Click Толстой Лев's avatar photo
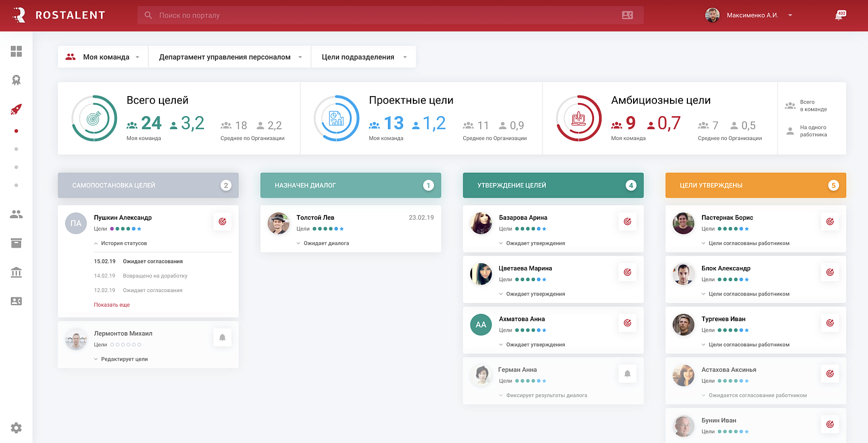This screenshot has width=868, height=443. [x=278, y=223]
